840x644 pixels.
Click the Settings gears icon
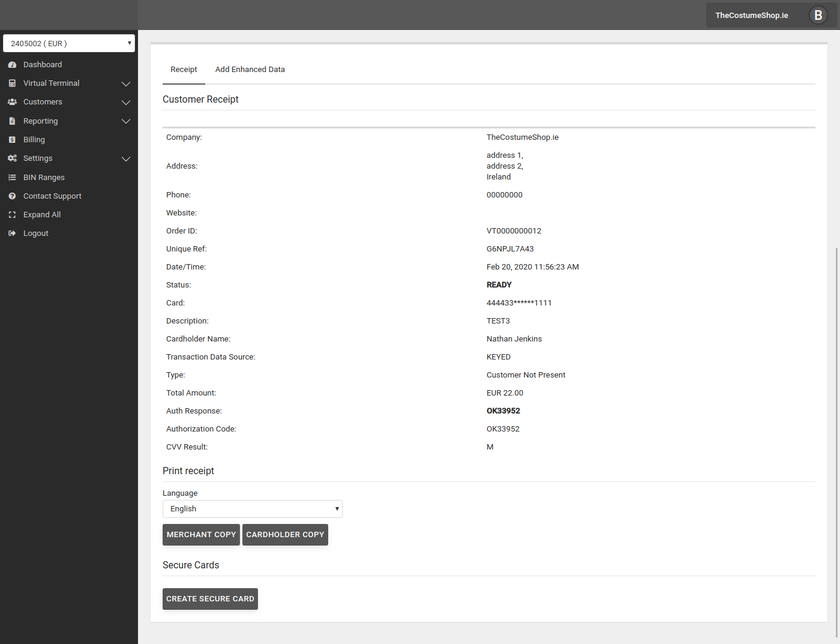click(x=12, y=158)
